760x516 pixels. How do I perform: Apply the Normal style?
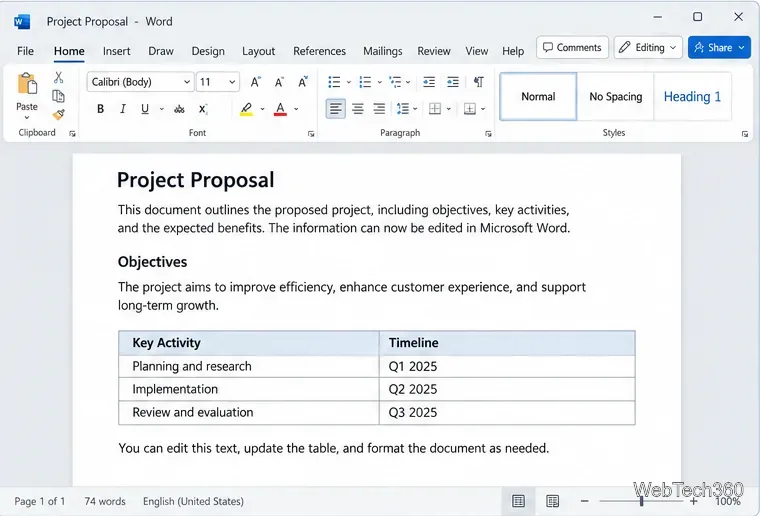538,96
